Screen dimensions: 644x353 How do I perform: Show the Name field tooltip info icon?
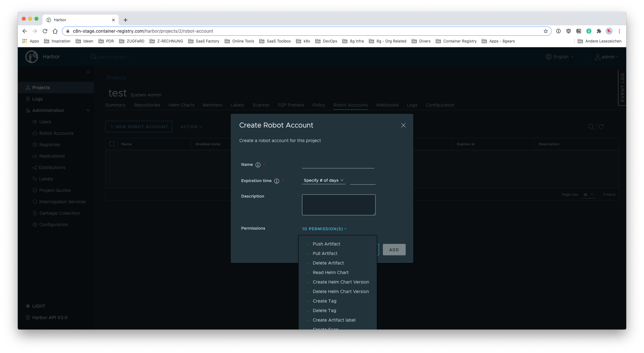(x=258, y=165)
